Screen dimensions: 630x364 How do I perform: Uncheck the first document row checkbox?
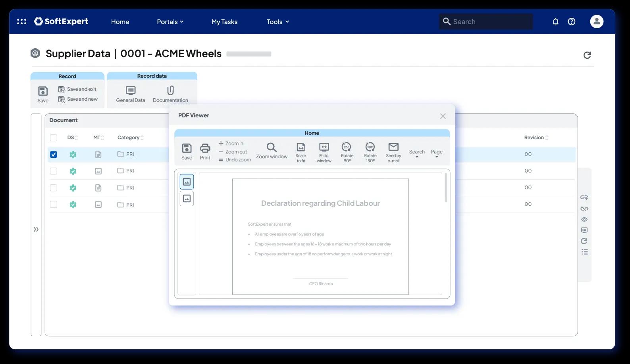pyautogui.click(x=54, y=154)
